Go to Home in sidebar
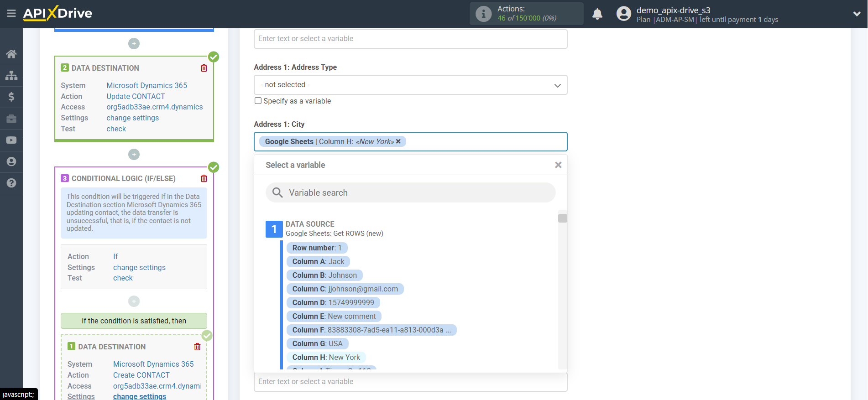The height and width of the screenshot is (400, 868). pyautogui.click(x=11, y=54)
